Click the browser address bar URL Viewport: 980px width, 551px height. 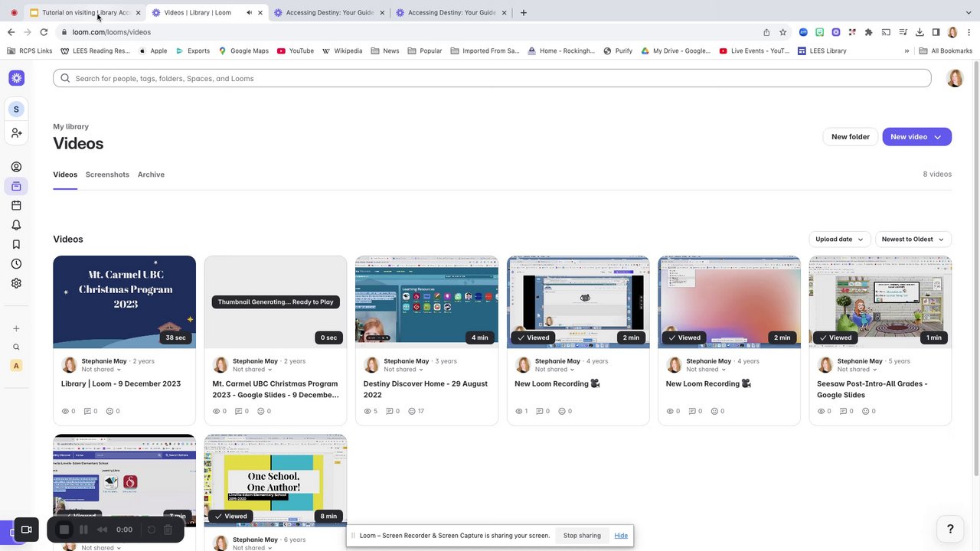coord(112,32)
